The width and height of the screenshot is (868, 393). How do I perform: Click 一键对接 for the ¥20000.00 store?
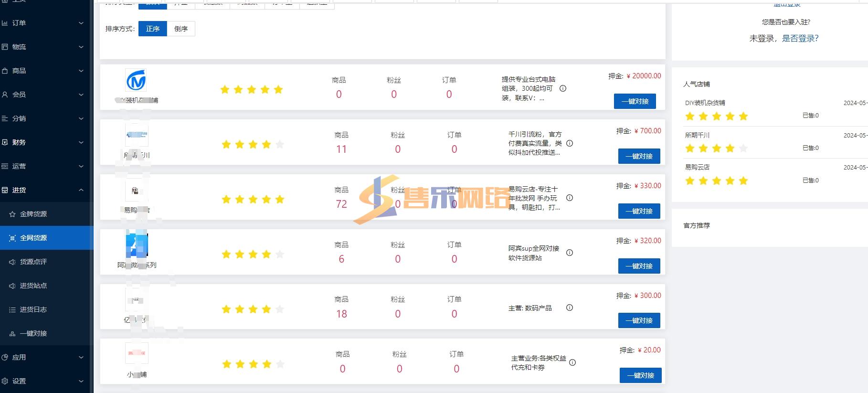click(x=635, y=101)
